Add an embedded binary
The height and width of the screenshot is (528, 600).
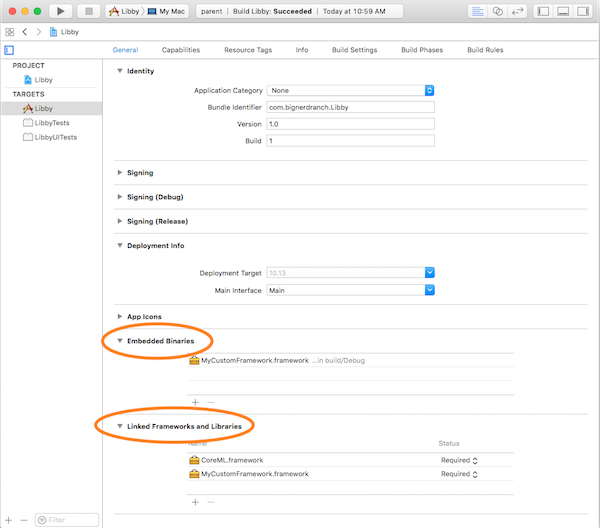pyautogui.click(x=196, y=402)
